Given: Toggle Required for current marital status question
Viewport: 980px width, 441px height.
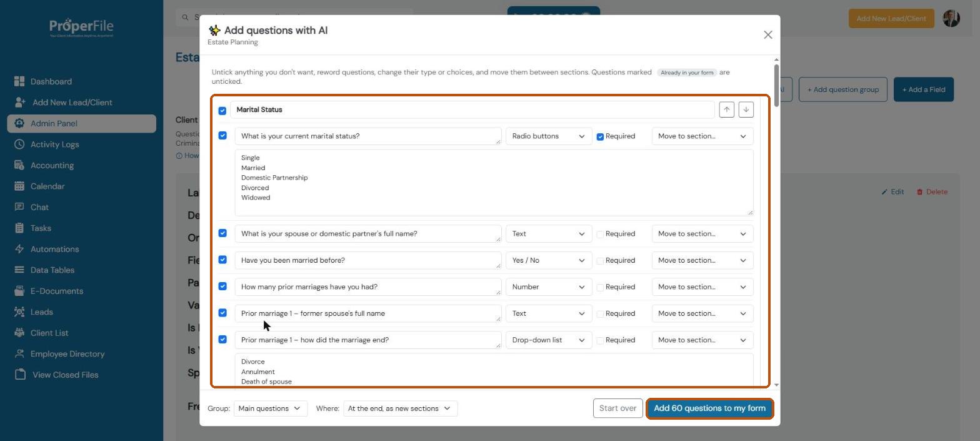Looking at the screenshot, I should click(x=600, y=136).
